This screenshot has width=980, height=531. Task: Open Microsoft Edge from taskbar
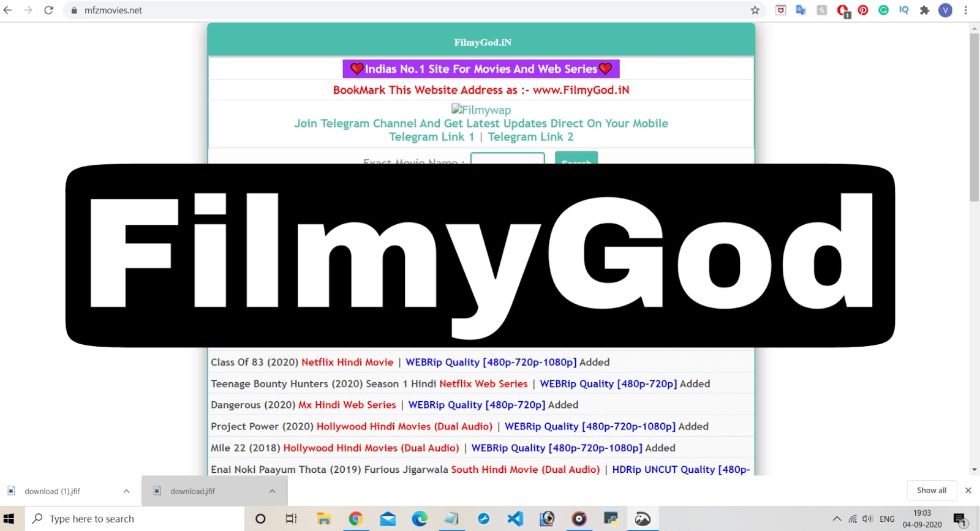point(420,519)
